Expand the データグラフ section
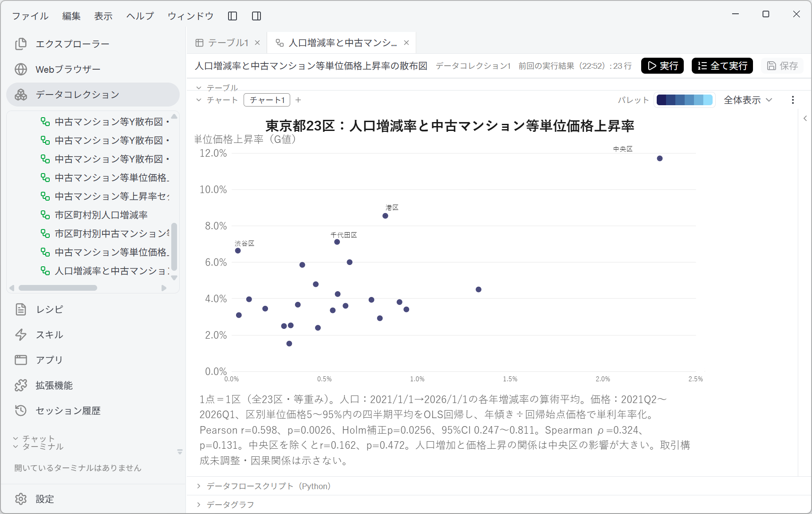The width and height of the screenshot is (812, 514). (199, 505)
